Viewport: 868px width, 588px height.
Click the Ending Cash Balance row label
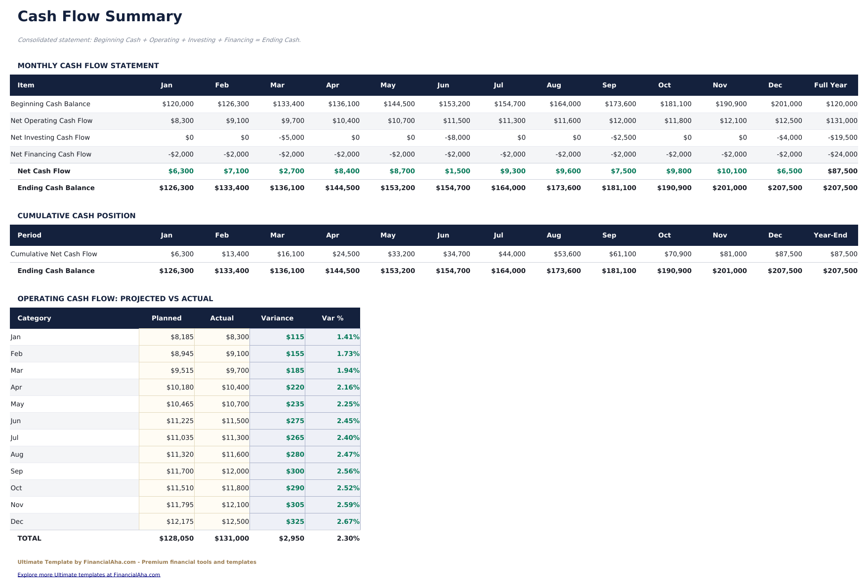pos(56,188)
